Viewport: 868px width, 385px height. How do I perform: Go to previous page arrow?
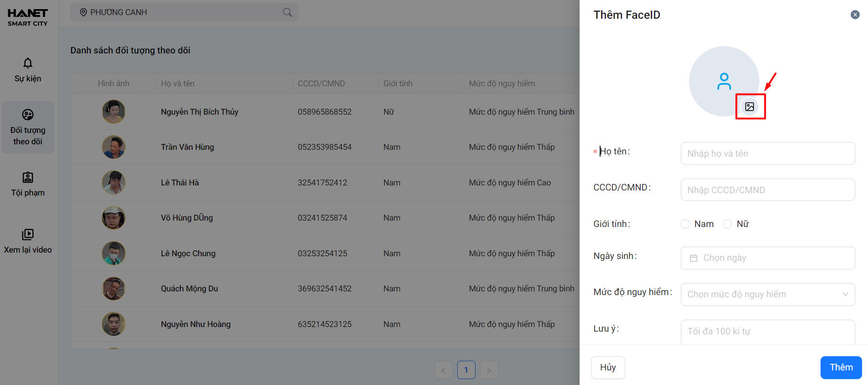443,370
